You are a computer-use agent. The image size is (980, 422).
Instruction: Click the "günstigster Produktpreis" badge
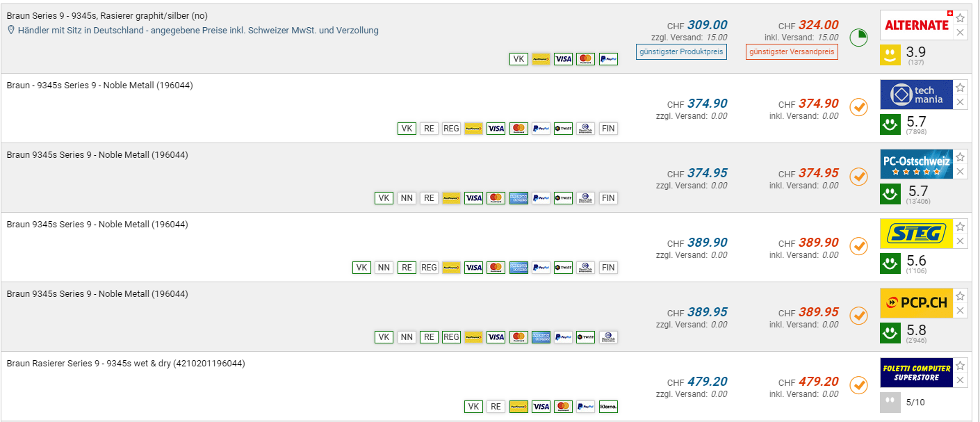(x=681, y=51)
